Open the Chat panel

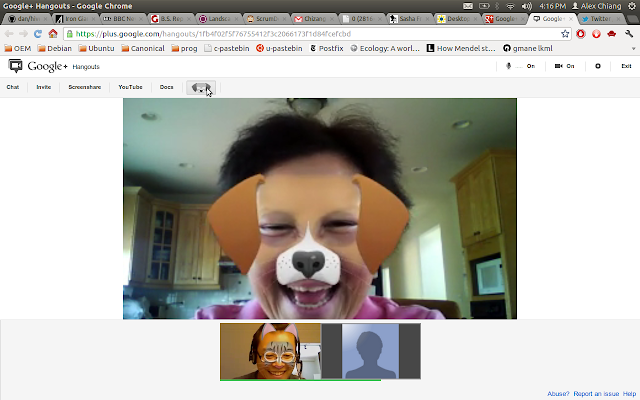[13, 87]
